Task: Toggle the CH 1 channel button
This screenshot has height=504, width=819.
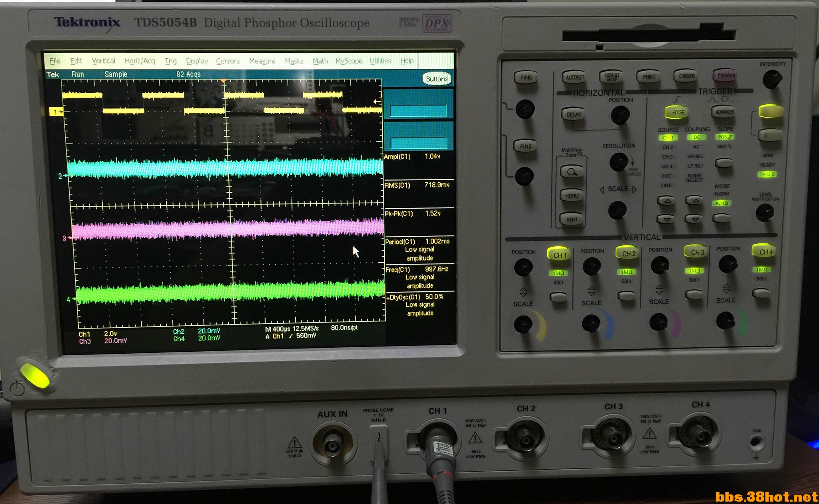Action: [560, 255]
